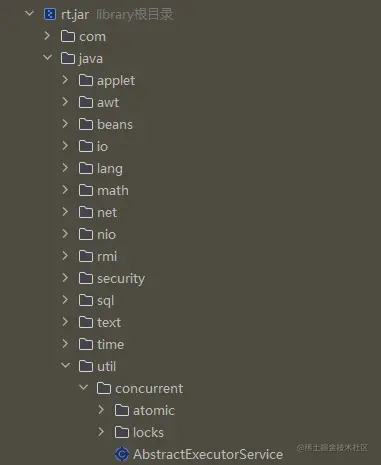Select the sql package label

click(x=105, y=301)
